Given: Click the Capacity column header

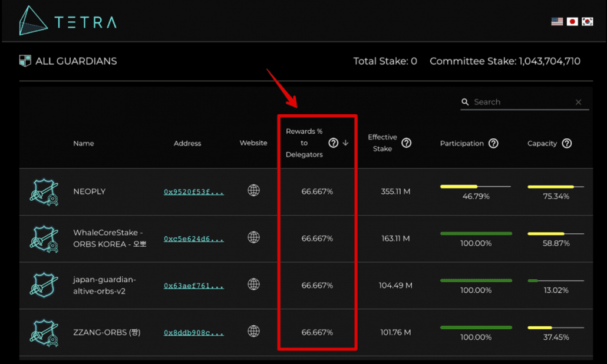Looking at the screenshot, I should (542, 143).
